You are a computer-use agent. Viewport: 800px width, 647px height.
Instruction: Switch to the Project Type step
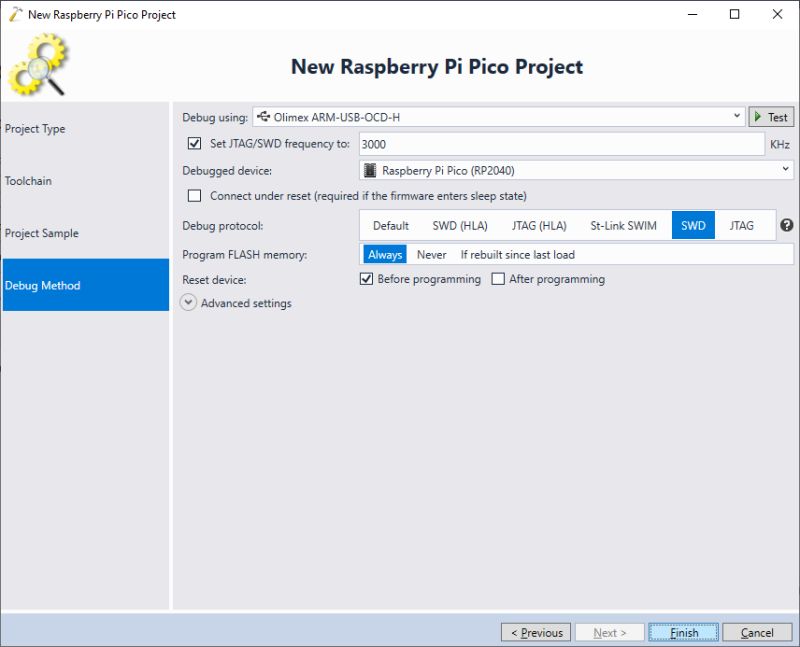[x=36, y=128]
